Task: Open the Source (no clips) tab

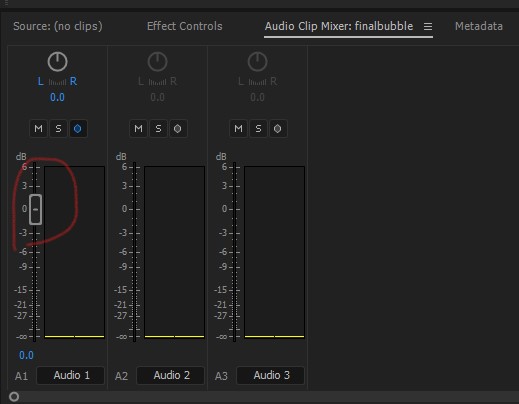Action: (x=58, y=26)
